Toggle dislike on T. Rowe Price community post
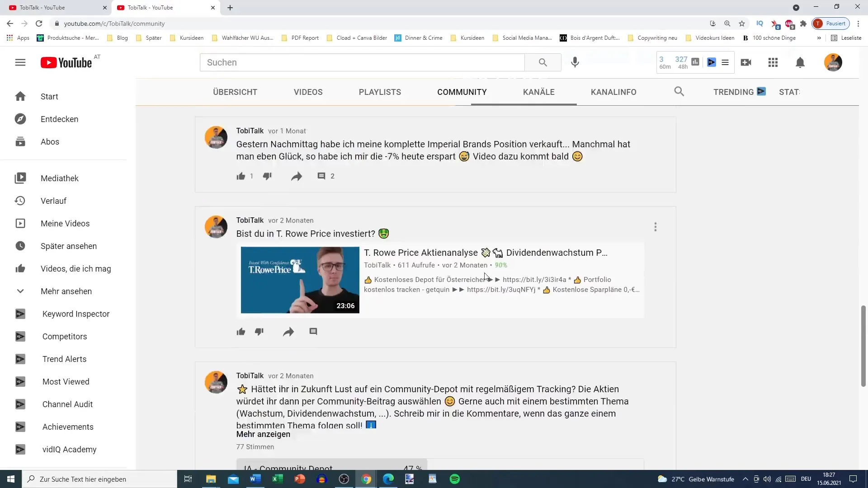 [259, 331]
